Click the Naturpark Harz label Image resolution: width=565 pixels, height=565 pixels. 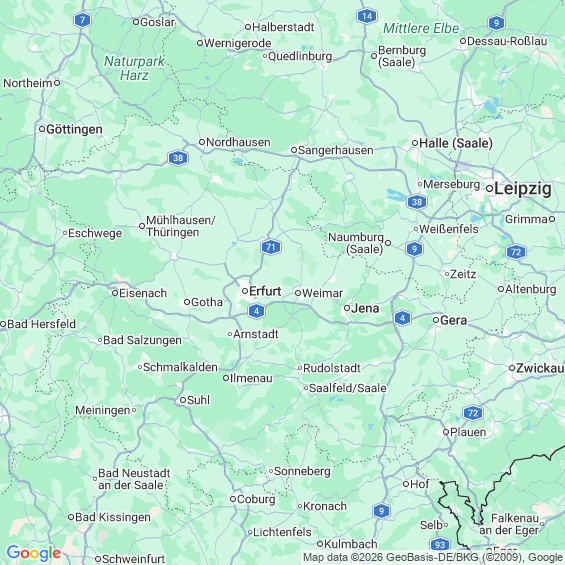click(134, 68)
